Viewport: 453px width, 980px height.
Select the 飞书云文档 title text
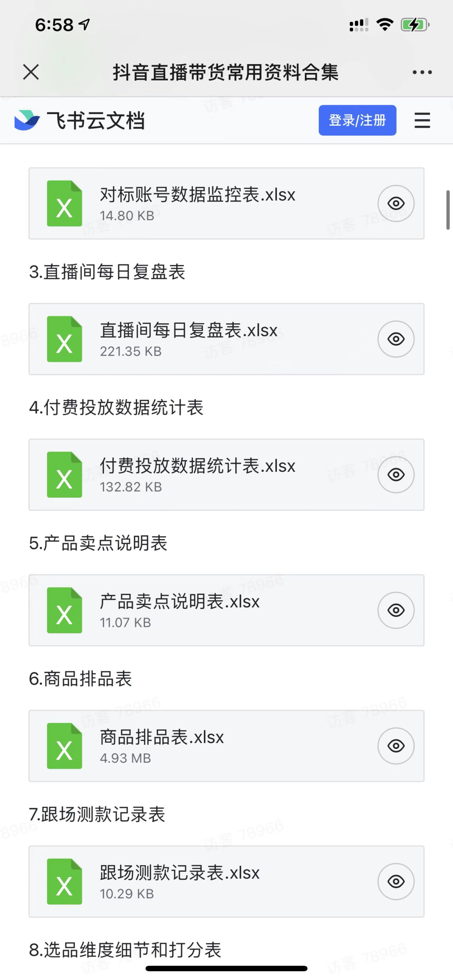click(96, 121)
